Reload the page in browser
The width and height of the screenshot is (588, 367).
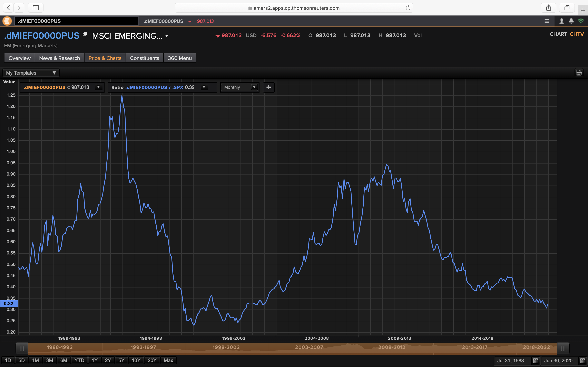[x=408, y=8]
